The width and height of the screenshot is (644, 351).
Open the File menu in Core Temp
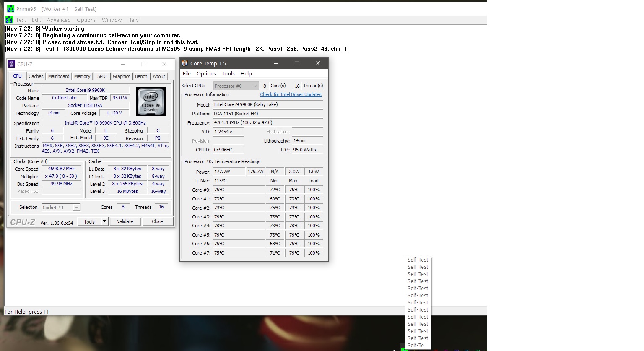coord(187,73)
